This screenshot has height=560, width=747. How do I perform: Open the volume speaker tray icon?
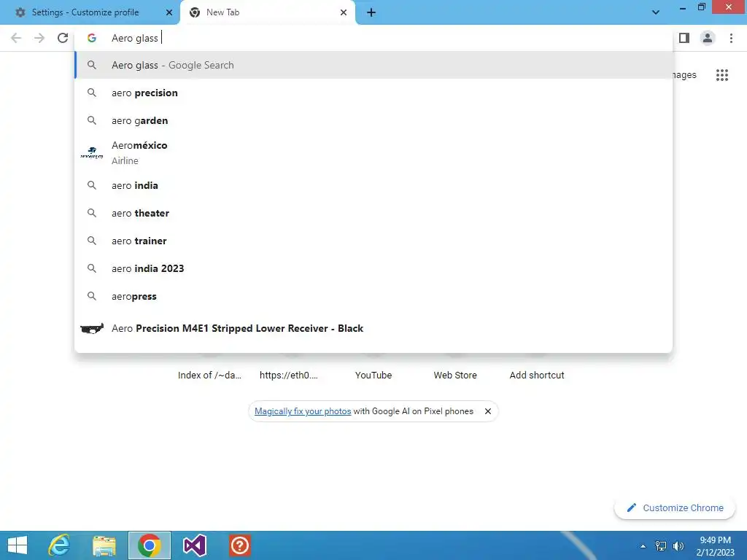pyautogui.click(x=678, y=546)
